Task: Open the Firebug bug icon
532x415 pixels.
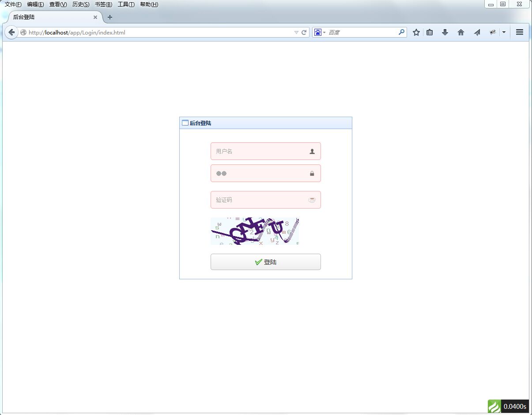Action: 493,32
